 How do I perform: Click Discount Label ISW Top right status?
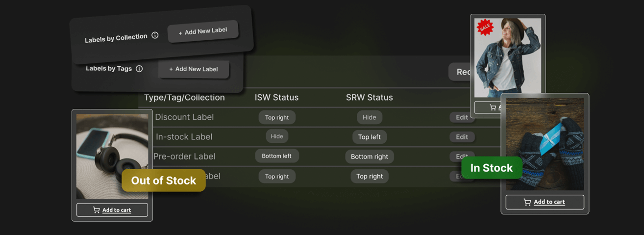[277, 117]
